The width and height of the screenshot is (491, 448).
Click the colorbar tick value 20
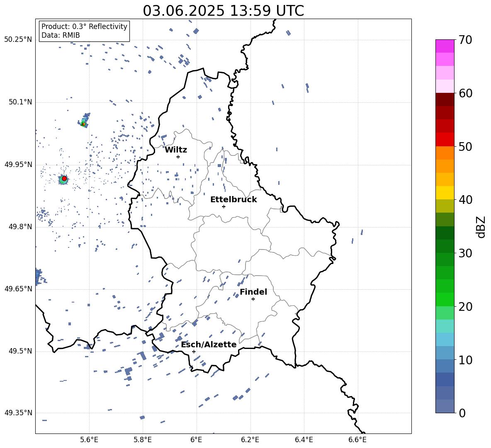(x=465, y=307)
